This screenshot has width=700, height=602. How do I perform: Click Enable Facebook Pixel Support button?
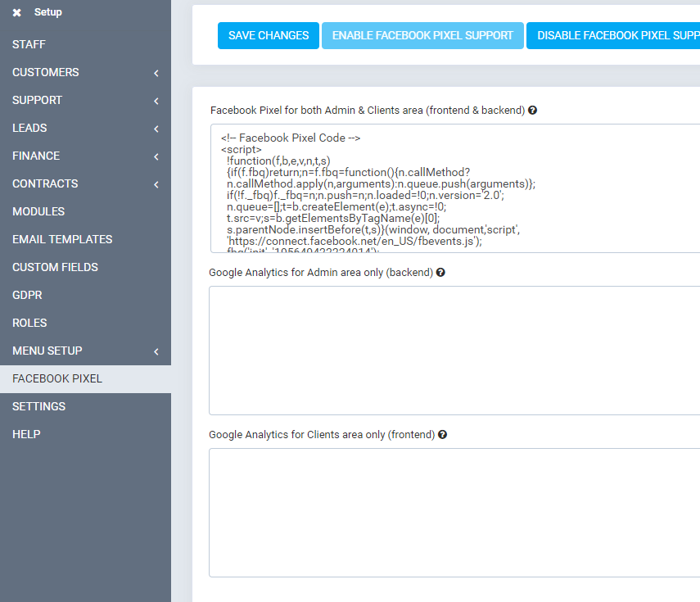[422, 35]
